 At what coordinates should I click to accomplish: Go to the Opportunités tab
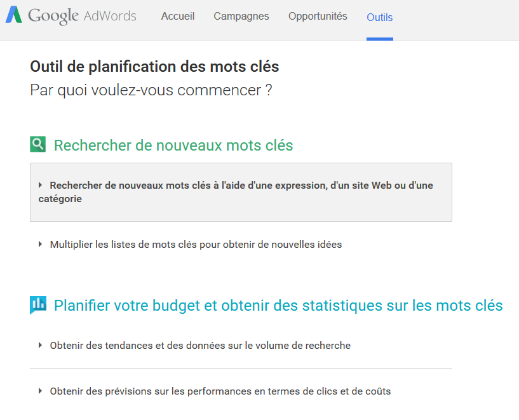[318, 17]
